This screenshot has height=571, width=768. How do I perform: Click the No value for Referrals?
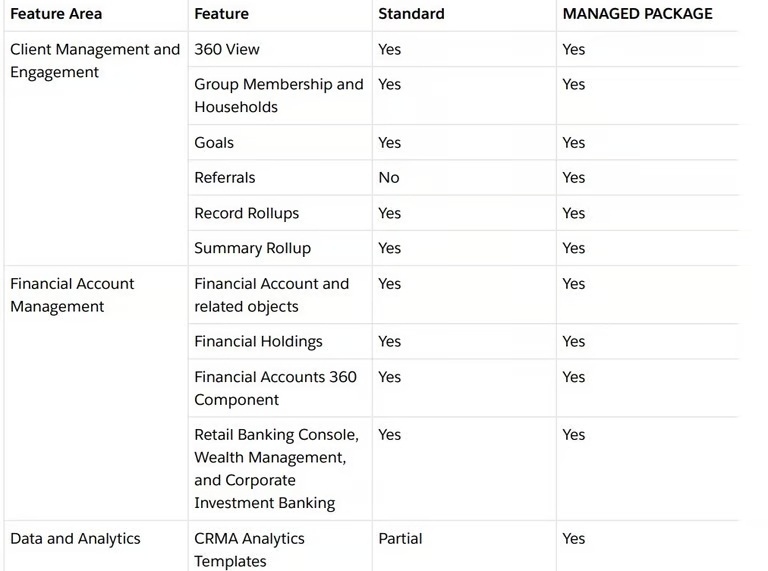tap(389, 178)
